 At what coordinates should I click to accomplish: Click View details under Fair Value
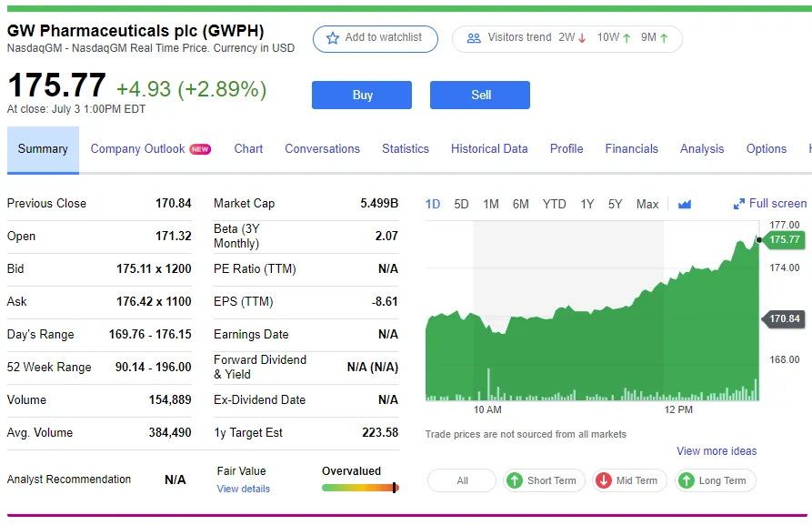pos(244,489)
